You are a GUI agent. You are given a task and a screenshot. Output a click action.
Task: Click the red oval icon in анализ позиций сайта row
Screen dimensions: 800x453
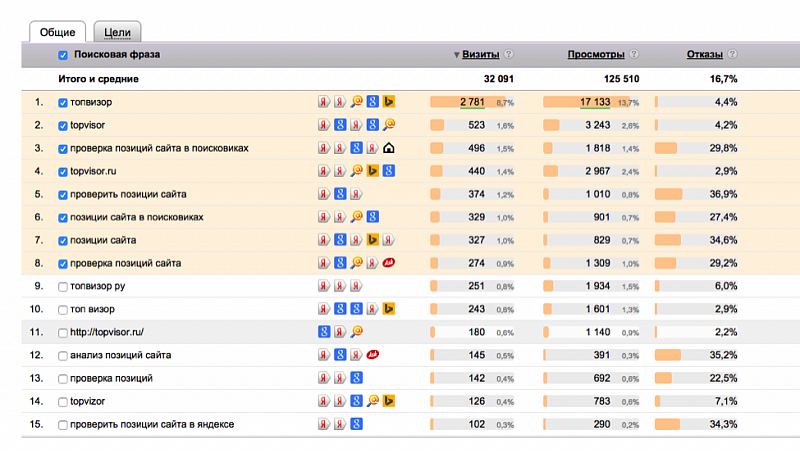pyautogui.click(x=373, y=355)
